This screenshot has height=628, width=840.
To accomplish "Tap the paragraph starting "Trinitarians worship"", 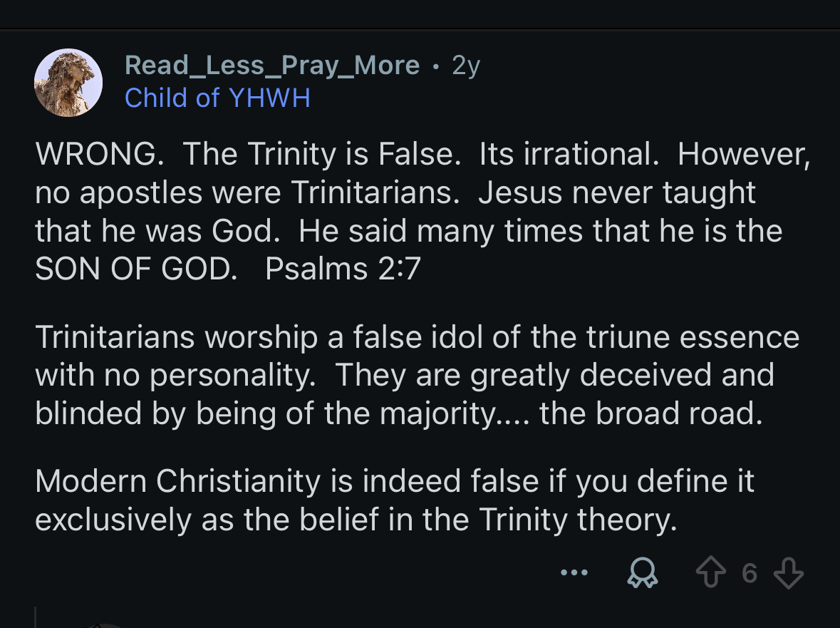I will click(417, 375).
